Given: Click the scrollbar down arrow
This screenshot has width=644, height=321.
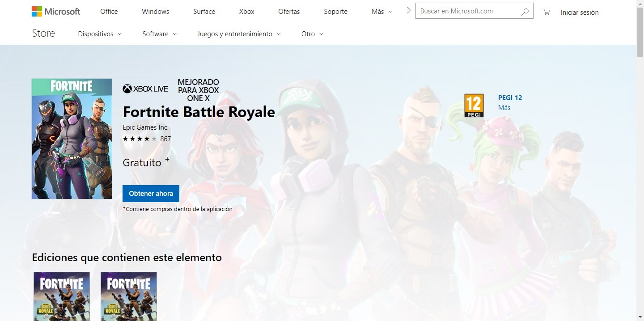Looking at the screenshot, I should tap(640, 317).
